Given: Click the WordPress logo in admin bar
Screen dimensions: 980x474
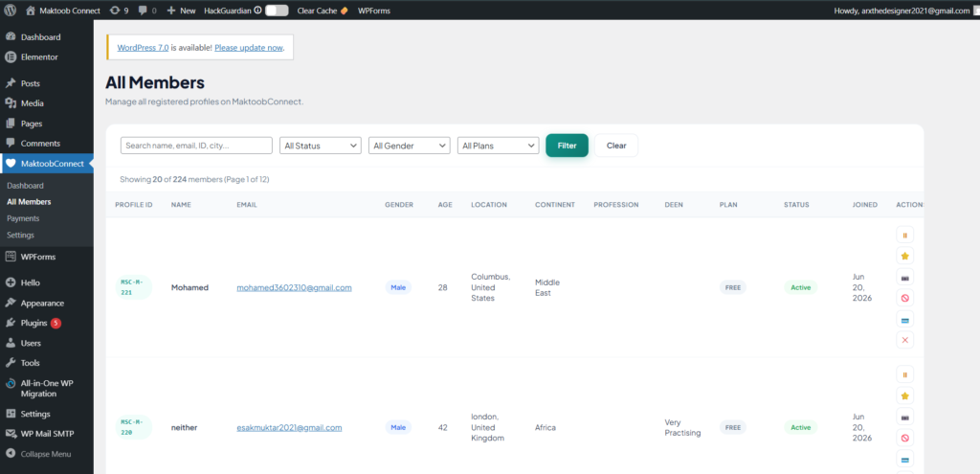Looking at the screenshot, I should 10,10.
